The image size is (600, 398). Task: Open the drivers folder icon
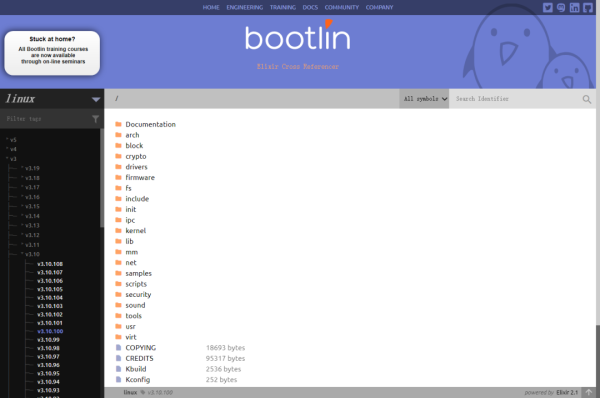pyautogui.click(x=119, y=167)
